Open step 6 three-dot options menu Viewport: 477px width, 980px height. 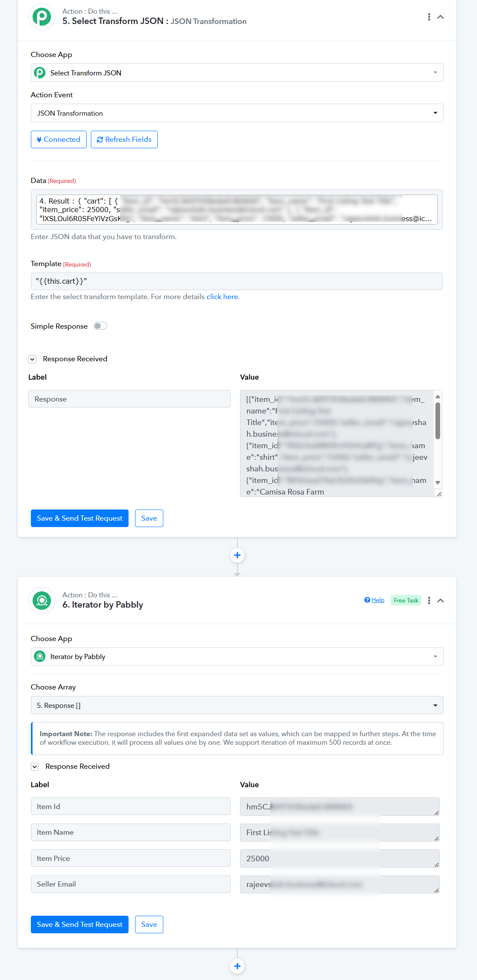coord(429,600)
